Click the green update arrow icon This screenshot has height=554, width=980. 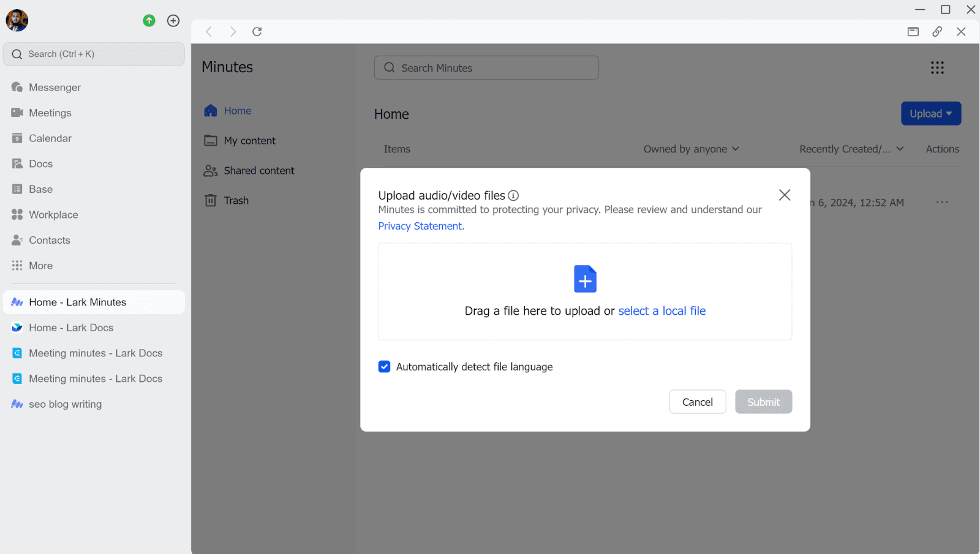(x=149, y=21)
